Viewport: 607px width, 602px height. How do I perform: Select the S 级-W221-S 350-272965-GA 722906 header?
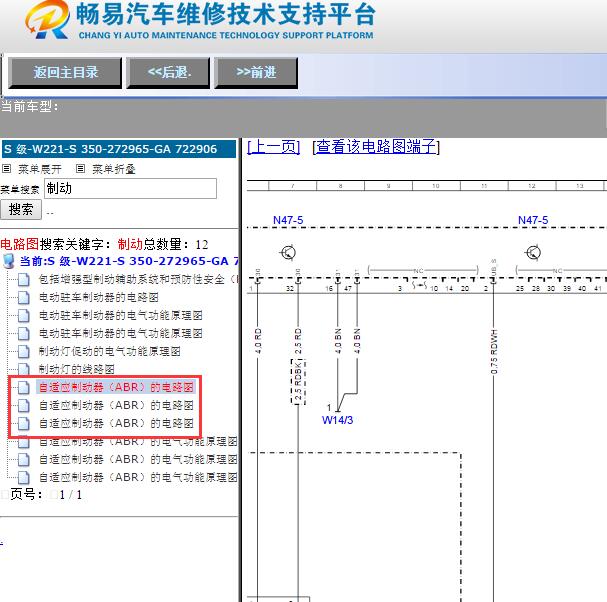[x=119, y=149]
